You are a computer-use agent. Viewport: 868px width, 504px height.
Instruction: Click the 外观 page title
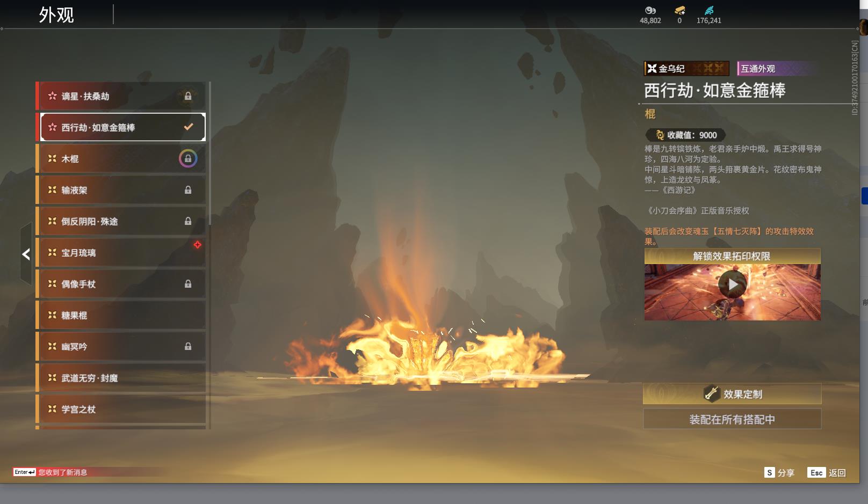[56, 14]
